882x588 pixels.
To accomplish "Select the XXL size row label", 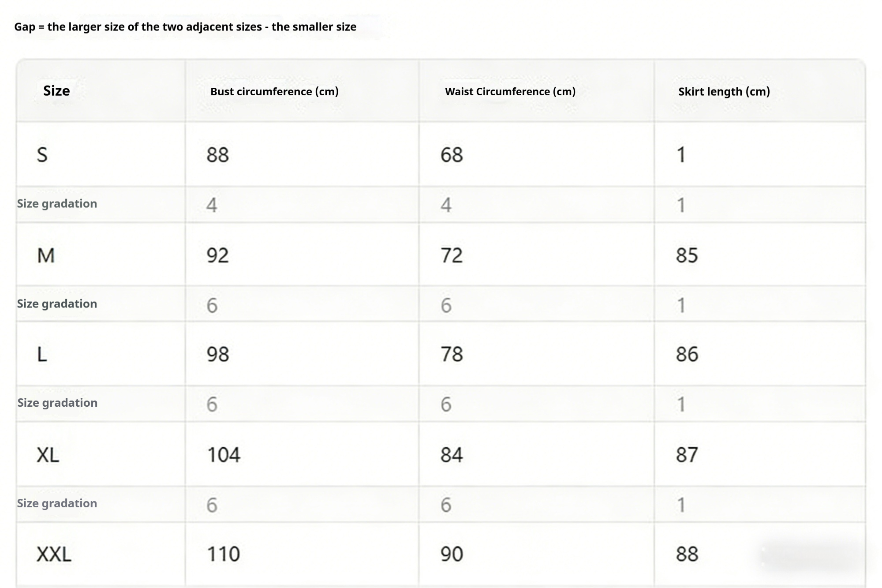I will [54, 554].
